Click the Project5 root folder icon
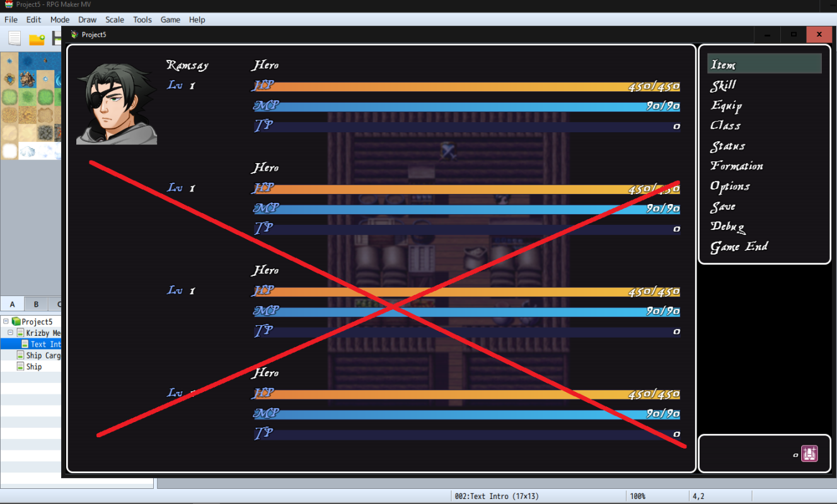The width and height of the screenshot is (837, 504). coord(16,322)
